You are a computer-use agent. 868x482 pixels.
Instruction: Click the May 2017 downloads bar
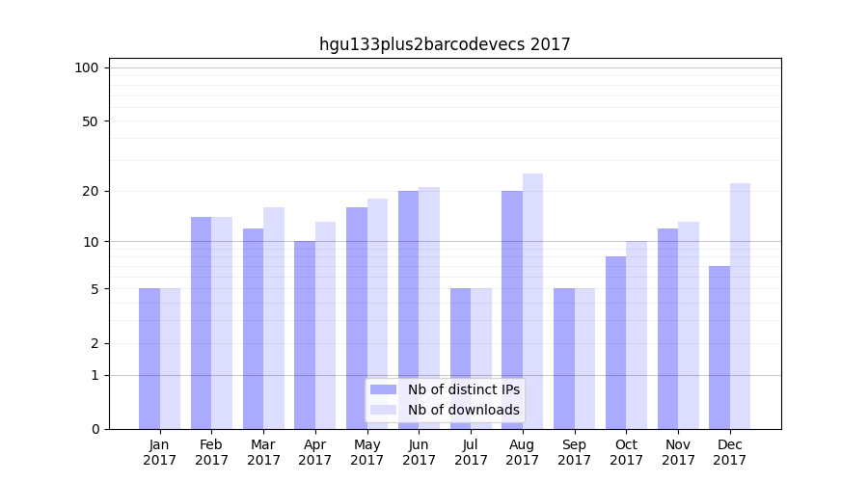pyautogui.click(x=377, y=313)
